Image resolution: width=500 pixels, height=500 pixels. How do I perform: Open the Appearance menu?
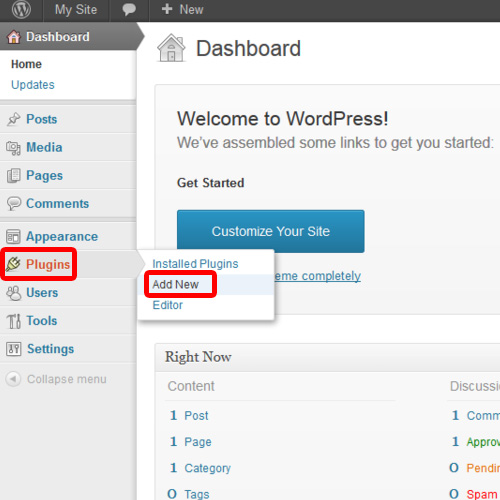[62, 237]
